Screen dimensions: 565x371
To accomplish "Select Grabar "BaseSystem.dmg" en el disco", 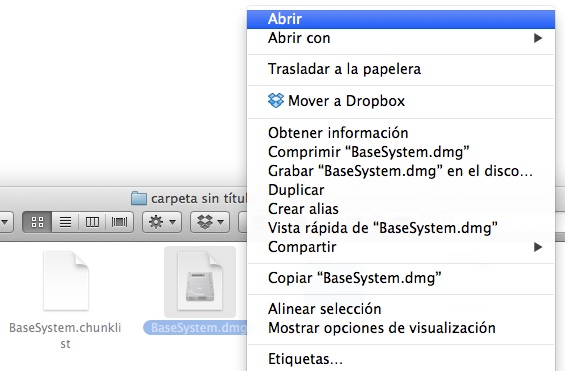I will point(401,171).
